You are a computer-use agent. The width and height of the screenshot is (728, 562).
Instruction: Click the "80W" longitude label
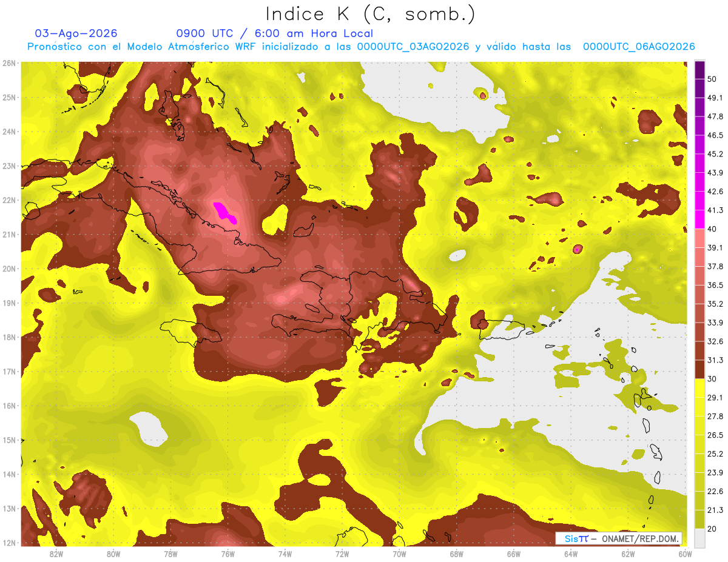coord(113,554)
